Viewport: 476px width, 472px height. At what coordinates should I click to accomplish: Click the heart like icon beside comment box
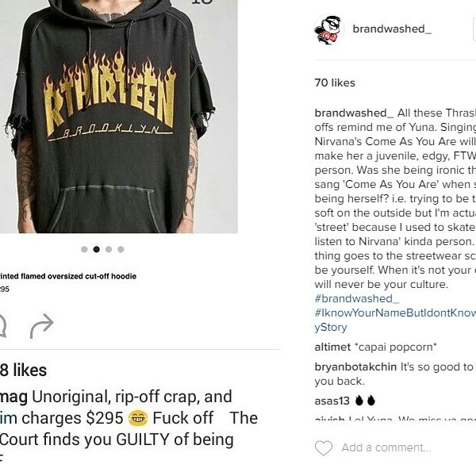[324, 447]
